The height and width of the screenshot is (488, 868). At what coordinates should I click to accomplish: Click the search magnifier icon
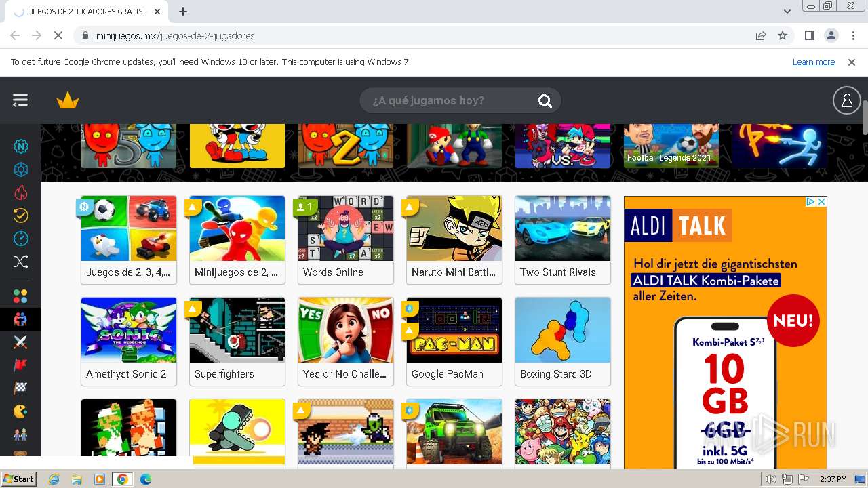(545, 101)
